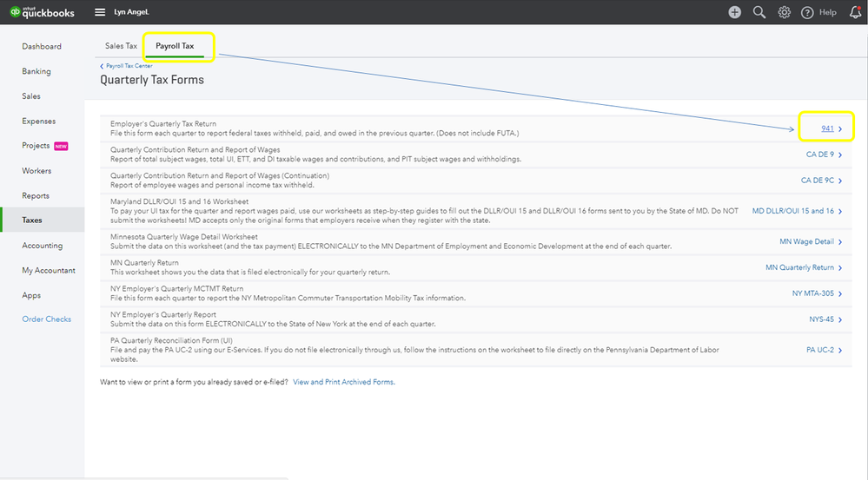Image resolution: width=868 pixels, height=480 pixels.
Task: Click Employer's Quarterly Tax Return row title
Action: (x=163, y=124)
